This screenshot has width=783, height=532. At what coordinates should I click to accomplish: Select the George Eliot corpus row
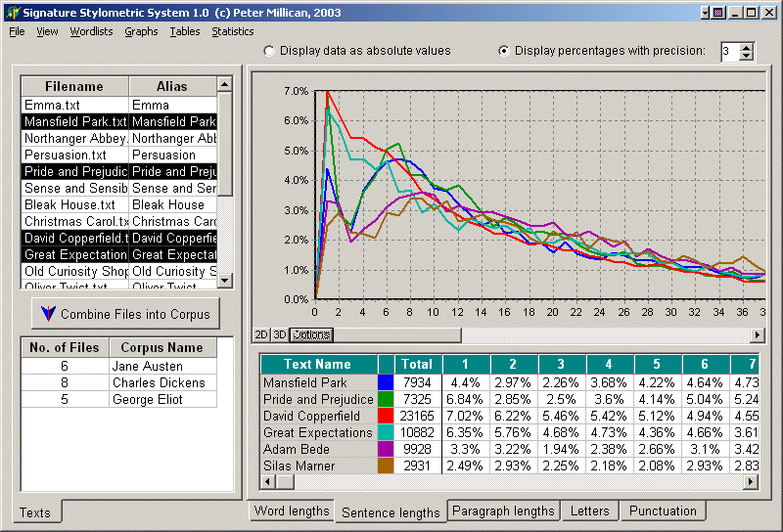[119, 399]
